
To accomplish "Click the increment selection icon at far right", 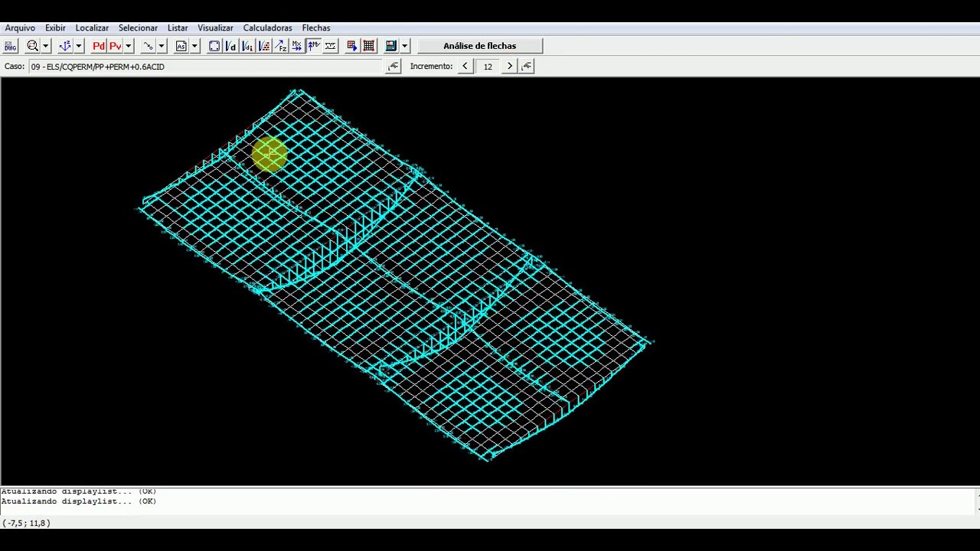I will [x=527, y=67].
